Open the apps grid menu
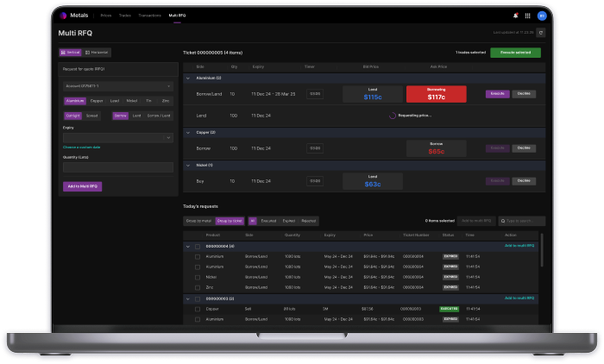This screenshot has width=604, height=364. (x=527, y=16)
